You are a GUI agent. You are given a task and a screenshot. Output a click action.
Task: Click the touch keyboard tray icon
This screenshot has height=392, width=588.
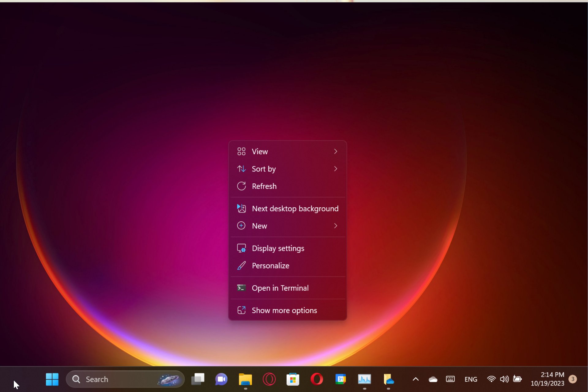(450, 379)
